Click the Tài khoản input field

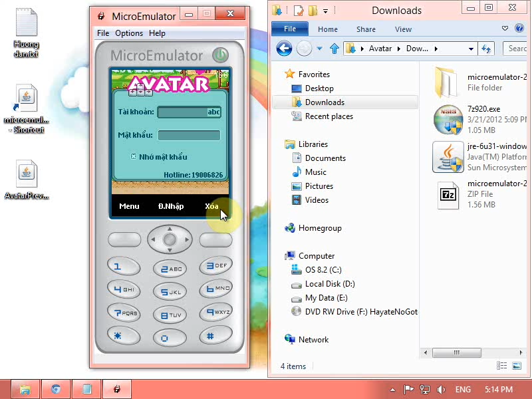click(x=189, y=112)
